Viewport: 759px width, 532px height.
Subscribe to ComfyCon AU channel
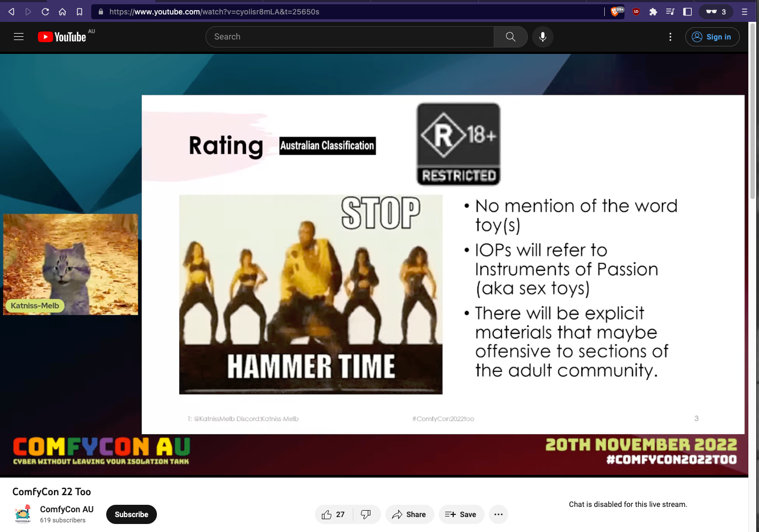[x=131, y=514]
